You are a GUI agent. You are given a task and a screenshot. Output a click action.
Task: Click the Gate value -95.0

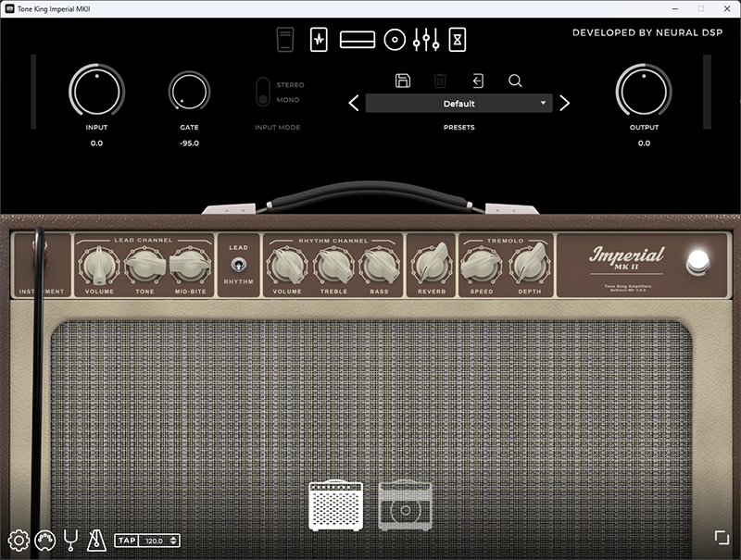[189, 143]
